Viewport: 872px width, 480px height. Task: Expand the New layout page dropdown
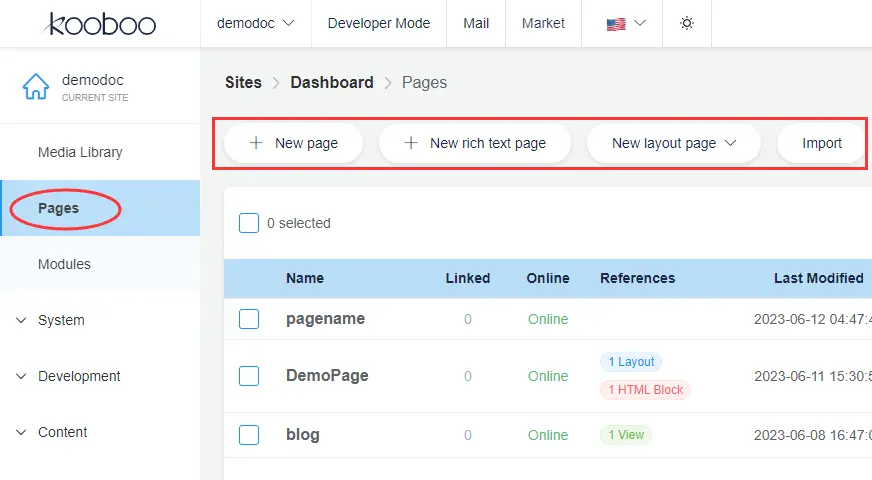pyautogui.click(x=674, y=143)
